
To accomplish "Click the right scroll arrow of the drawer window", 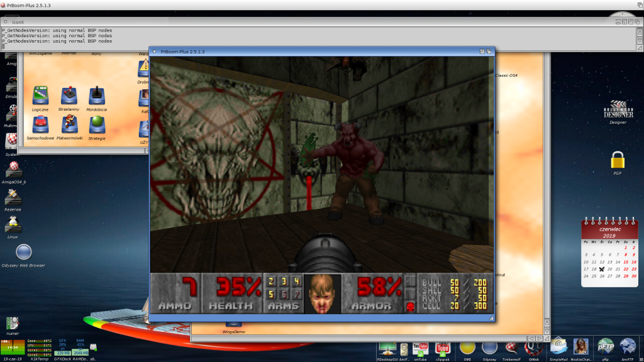I will pos(539,339).
